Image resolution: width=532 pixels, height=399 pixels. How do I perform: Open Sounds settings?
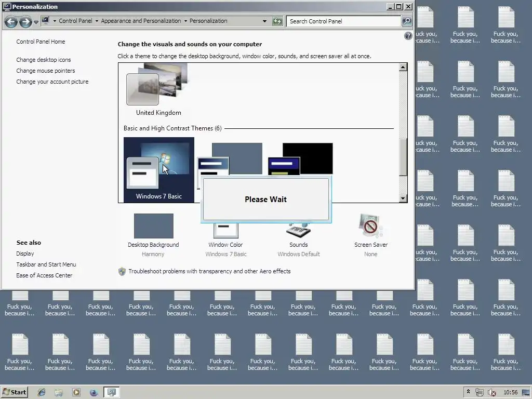tap(299, 240)
